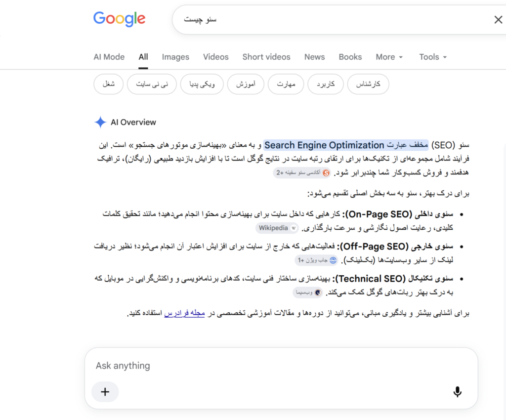
Task: Open the Books tab
Action: click(350, 57)
